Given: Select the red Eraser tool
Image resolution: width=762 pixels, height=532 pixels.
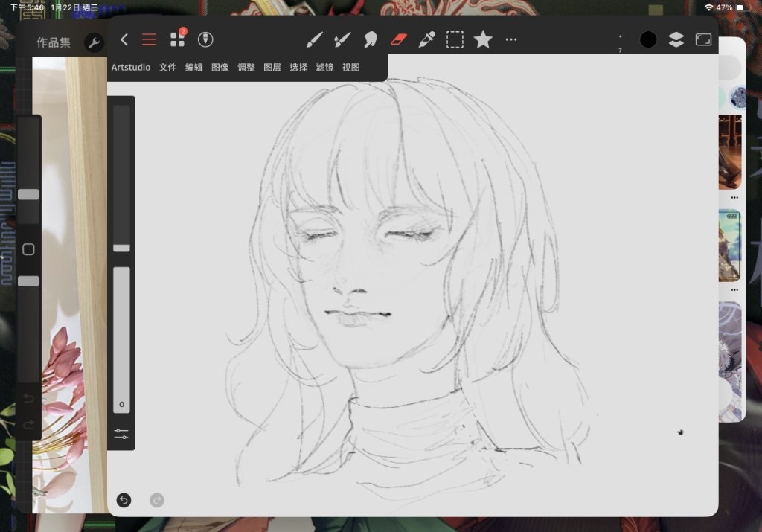Looking at the screenshot, I should 399,39.
